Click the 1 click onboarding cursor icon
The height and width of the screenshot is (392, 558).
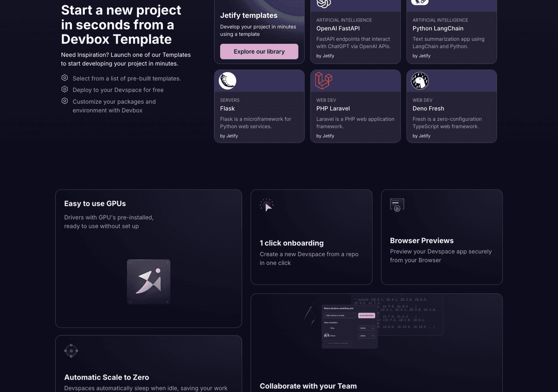click(x=267, y=206)
